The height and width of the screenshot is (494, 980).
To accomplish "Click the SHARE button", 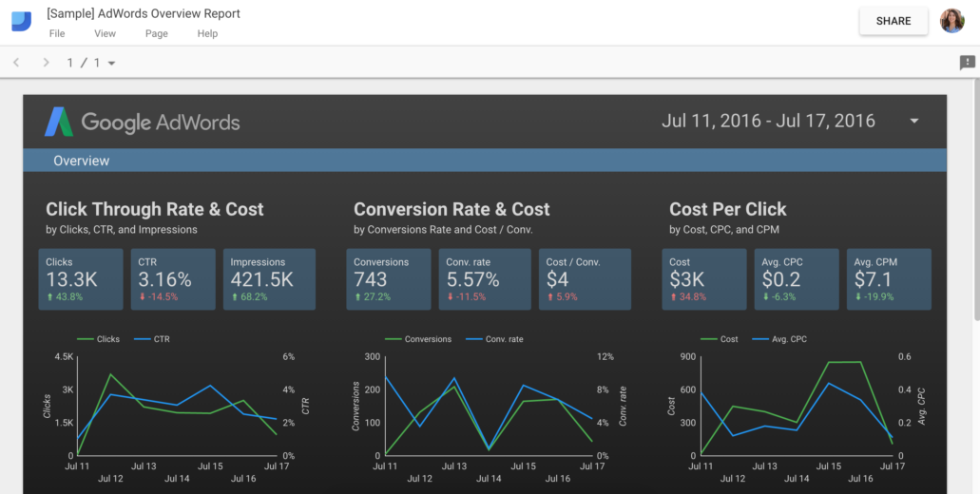I will pyautogui.click(x=894, y=21).
